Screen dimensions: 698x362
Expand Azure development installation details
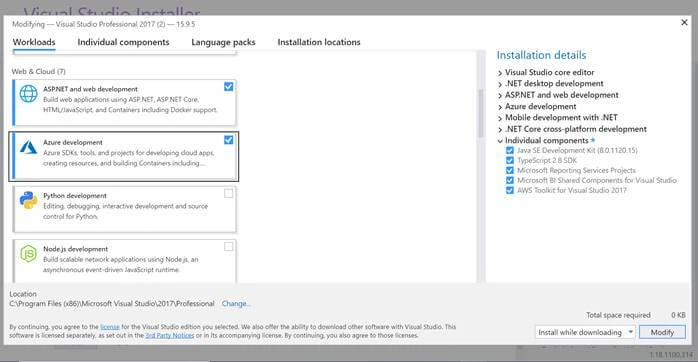point(500,107)
